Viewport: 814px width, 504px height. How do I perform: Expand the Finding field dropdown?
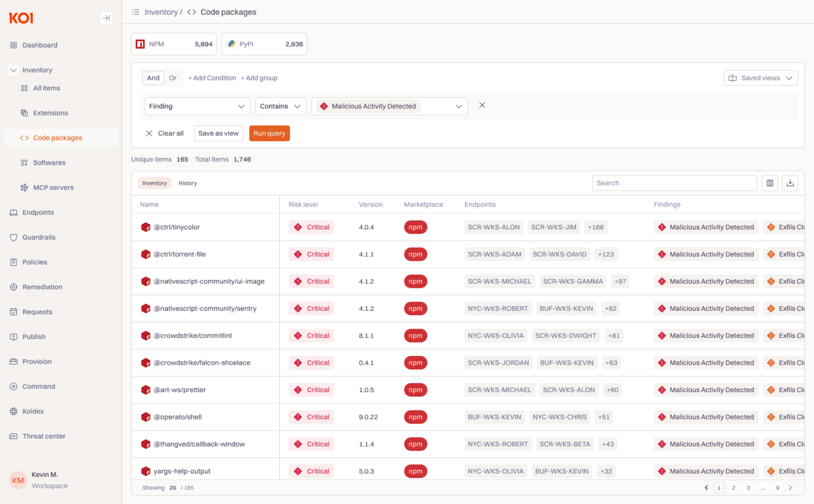coord(197,106)
